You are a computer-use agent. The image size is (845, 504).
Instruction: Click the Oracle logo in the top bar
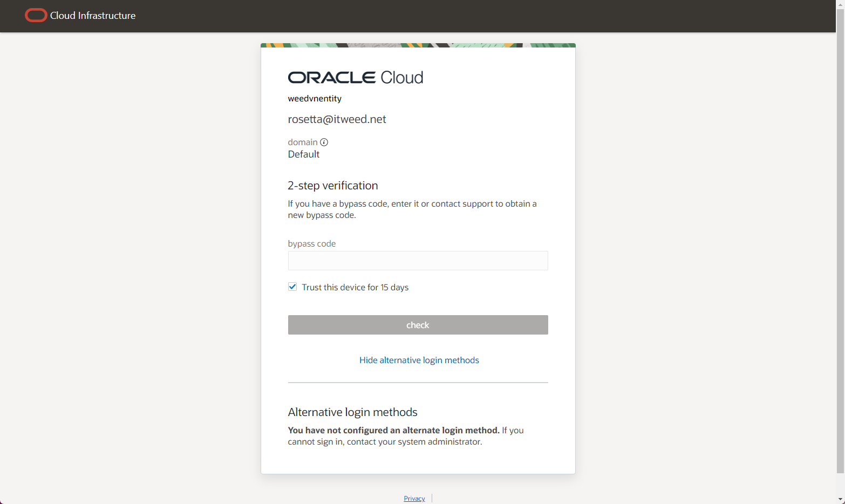point(36,15)
